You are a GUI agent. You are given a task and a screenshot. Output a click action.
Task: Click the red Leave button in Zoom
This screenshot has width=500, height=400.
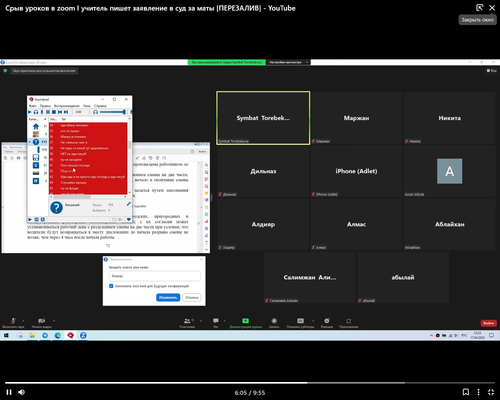click(489, 323)
